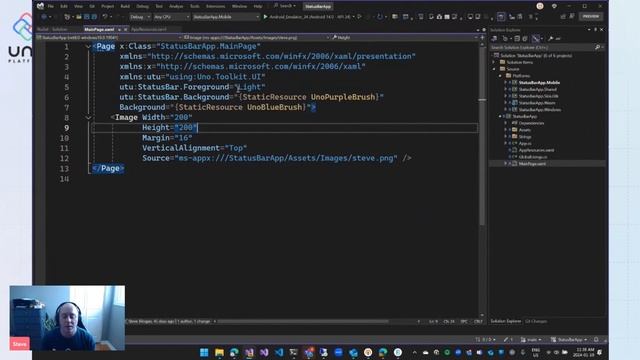
Task: Open the main git branch selector
Action: 531,340
